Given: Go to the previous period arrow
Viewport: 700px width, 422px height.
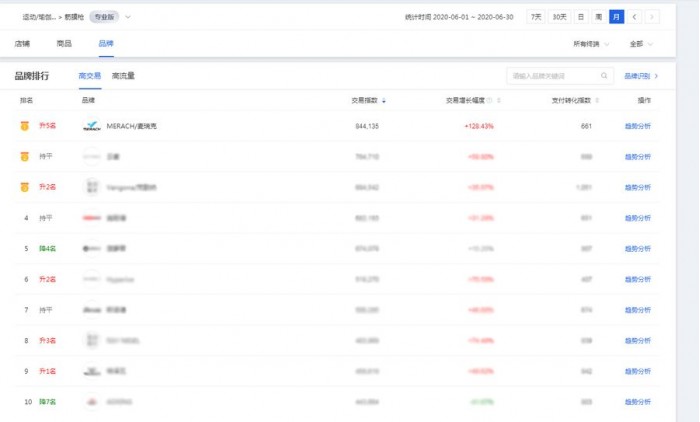Looking at the screenshot, I should 634,17.
